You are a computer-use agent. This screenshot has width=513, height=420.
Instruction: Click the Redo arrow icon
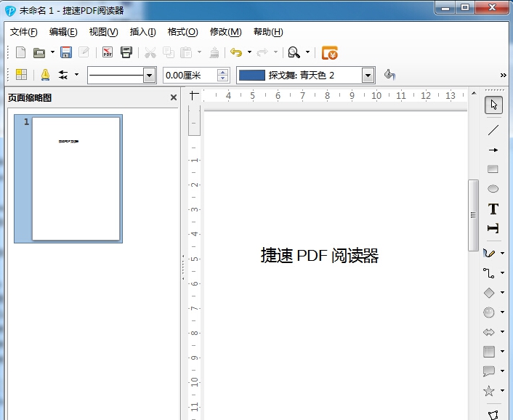click(x=262, y=52)
